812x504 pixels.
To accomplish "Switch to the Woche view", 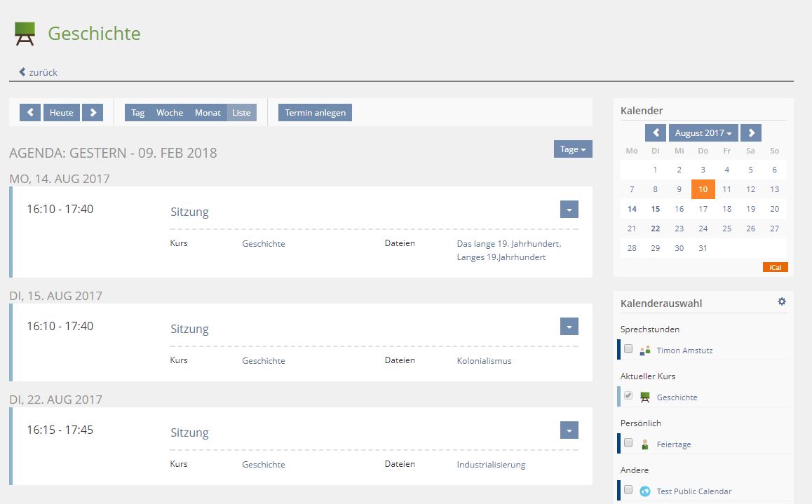I will (169, 112).
